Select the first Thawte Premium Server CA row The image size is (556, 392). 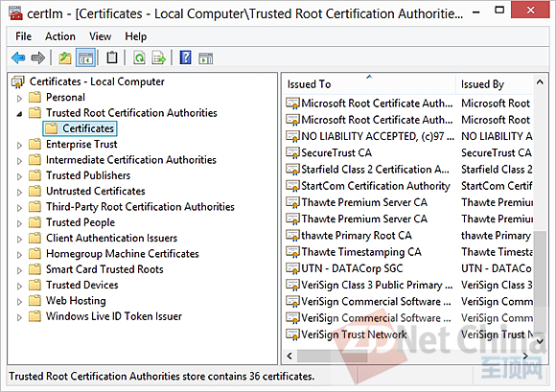click(408, 202)
